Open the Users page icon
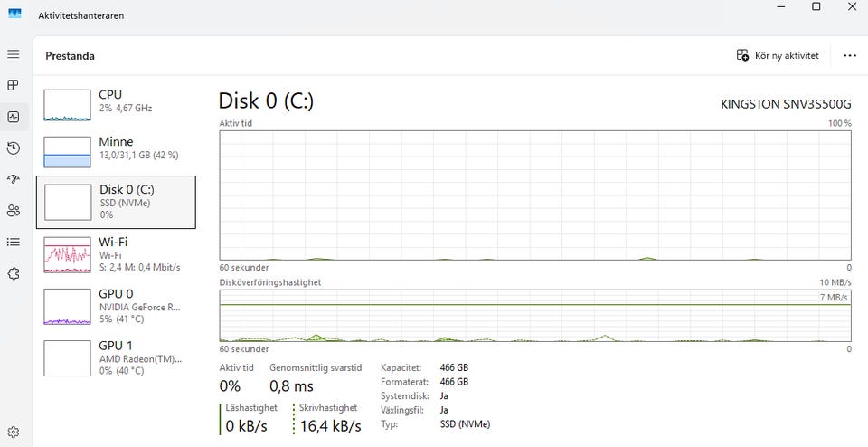 (x=14, y=211)
